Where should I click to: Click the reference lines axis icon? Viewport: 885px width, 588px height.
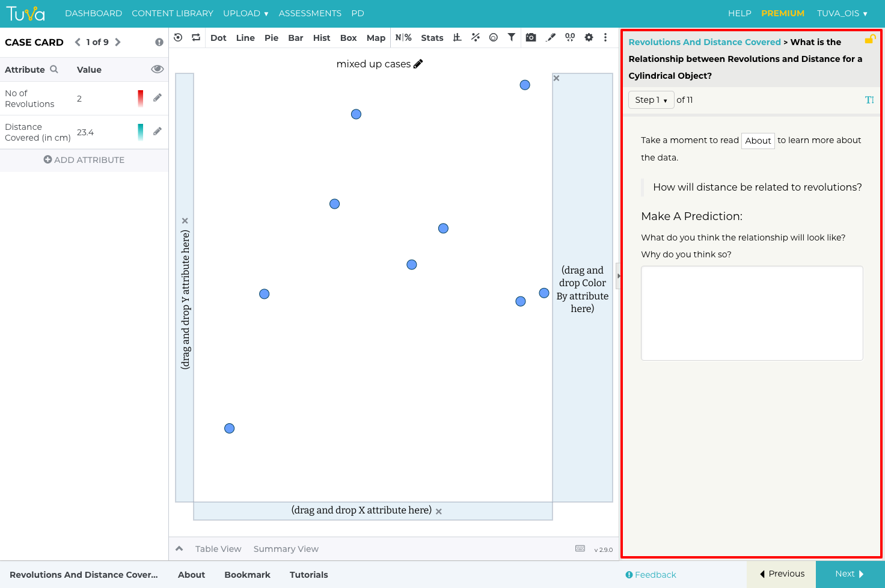pos(457,37)
